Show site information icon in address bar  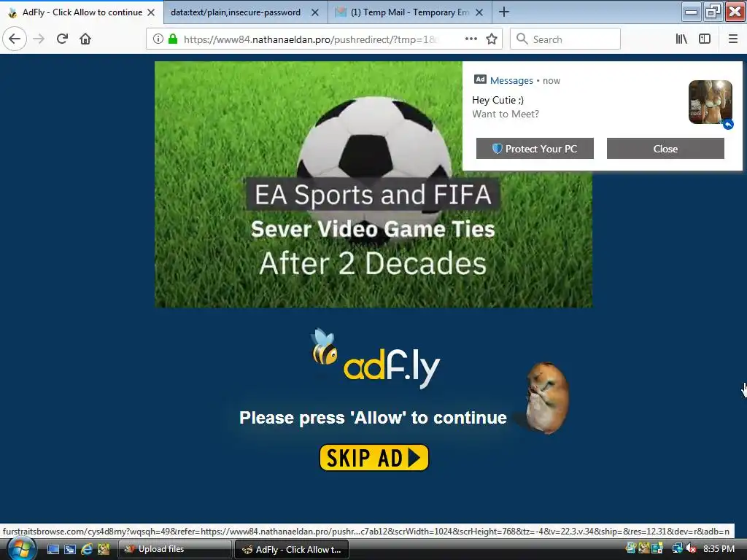pyautogui.click(x=158, y=39)
